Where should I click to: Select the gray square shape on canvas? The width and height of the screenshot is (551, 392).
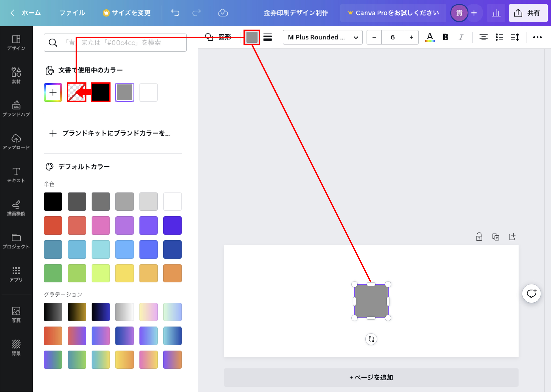[371, 301]
